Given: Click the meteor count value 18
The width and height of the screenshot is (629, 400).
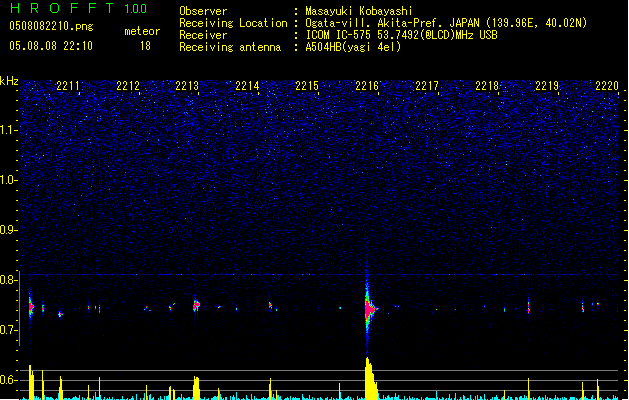Looking at the screenshot, I should pos(146,46).
